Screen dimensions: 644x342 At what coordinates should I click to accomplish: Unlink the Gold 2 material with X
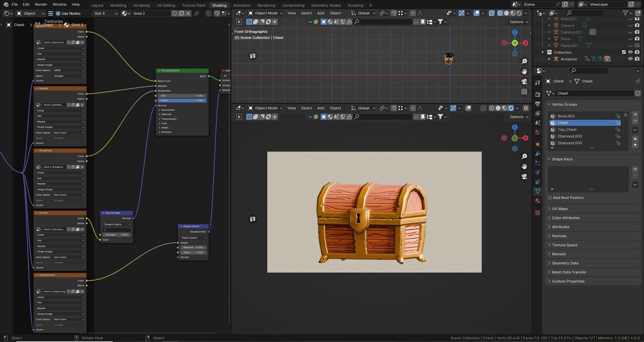[188, 13]
